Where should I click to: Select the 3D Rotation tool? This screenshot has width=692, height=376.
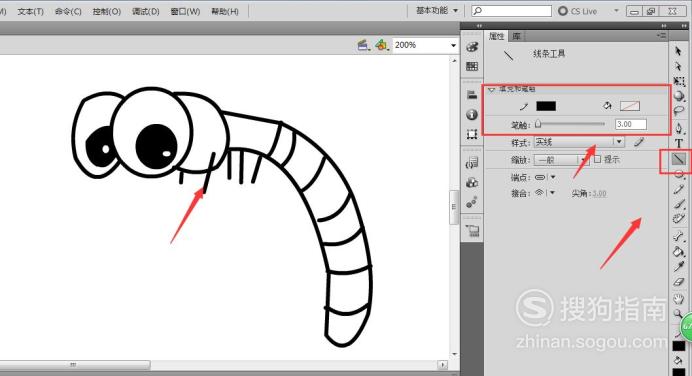point(679,96)
